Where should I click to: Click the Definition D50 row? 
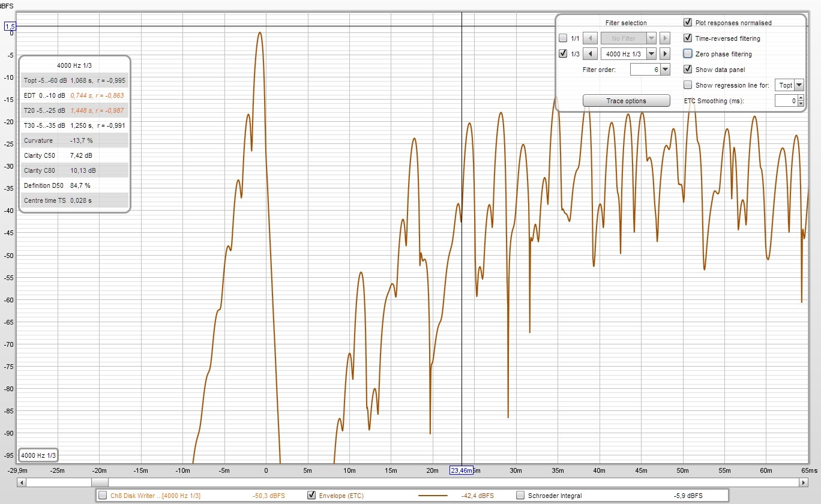[x=74, y=185]
